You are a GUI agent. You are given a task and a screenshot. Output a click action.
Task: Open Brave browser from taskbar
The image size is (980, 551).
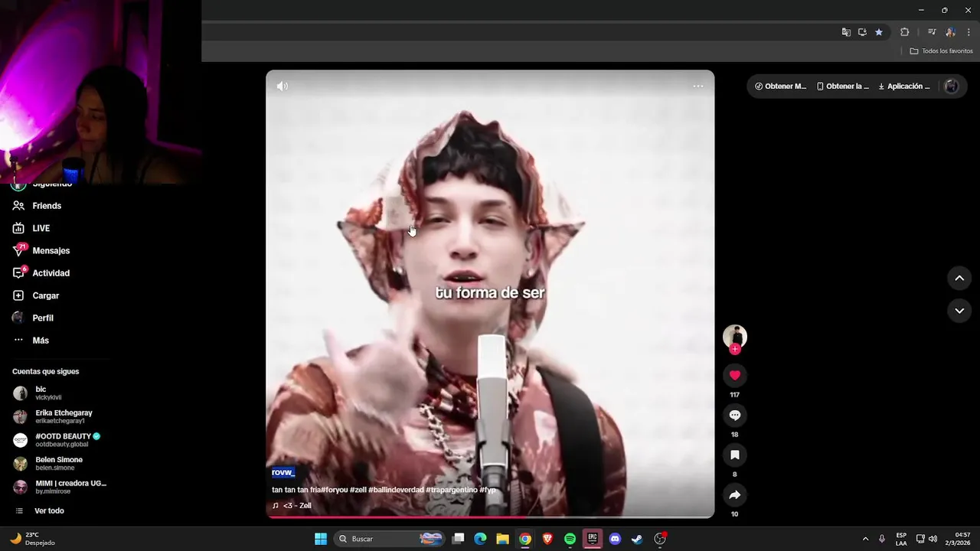(547, 539)
